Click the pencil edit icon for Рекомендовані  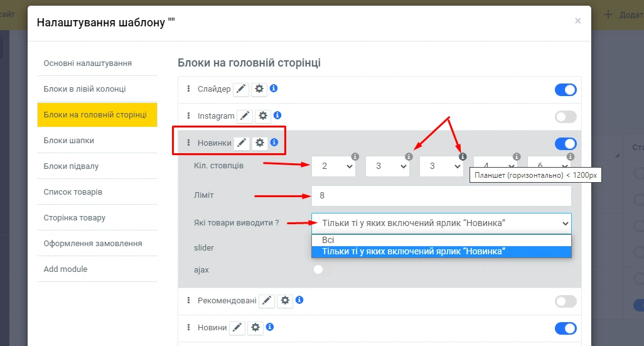(267, 301)
